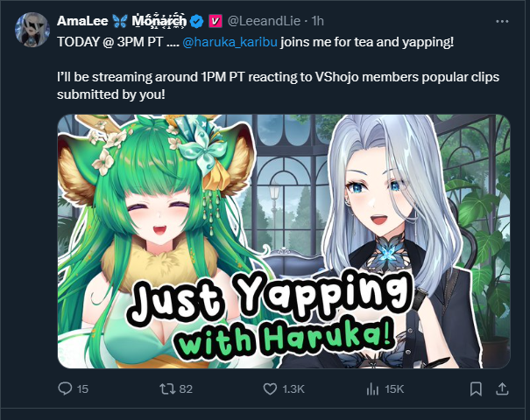Open the @LeeandLie handle link
Viewport: 530px width, 420px height.
click(264, 21)
